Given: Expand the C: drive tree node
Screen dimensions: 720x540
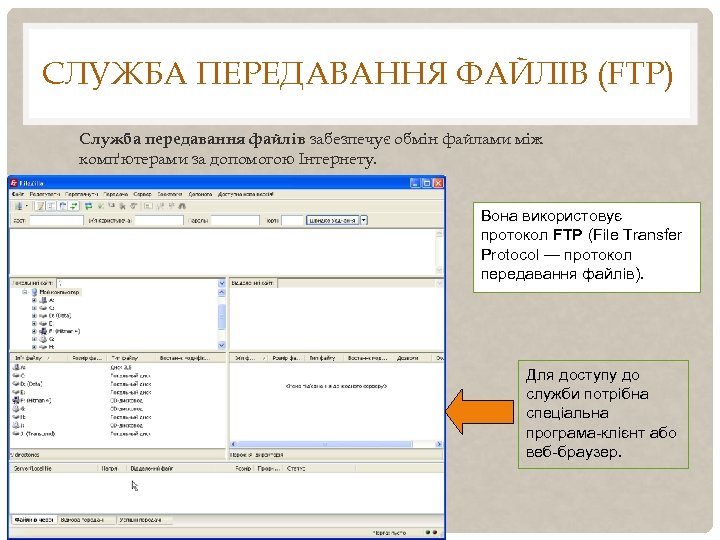Looking at the screenshot, I should pos(34,308).
